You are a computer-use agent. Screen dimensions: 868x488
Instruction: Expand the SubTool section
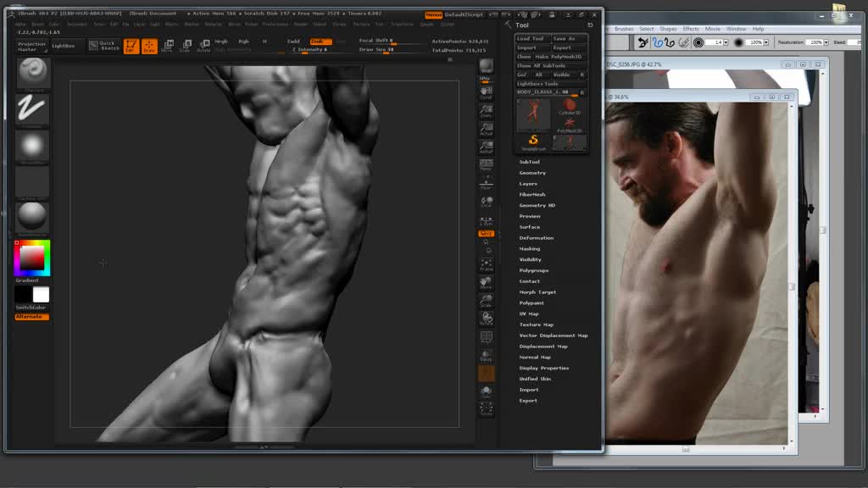(x=529, y=162)
